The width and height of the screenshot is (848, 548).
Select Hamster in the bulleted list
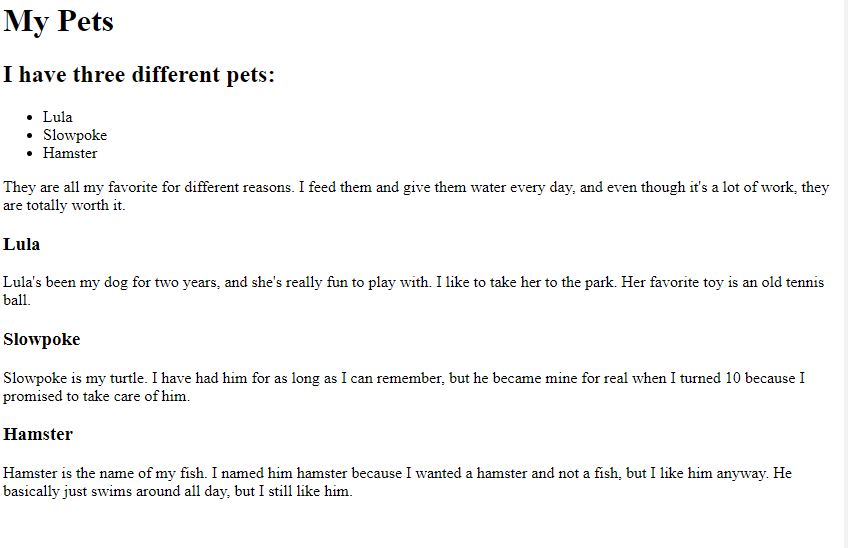70,153
